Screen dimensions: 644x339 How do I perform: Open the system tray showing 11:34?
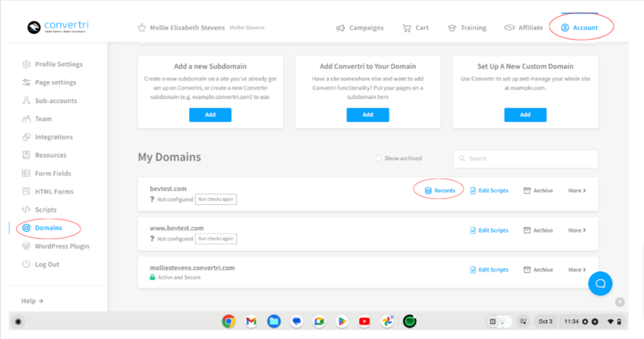(x=592, y=321)
